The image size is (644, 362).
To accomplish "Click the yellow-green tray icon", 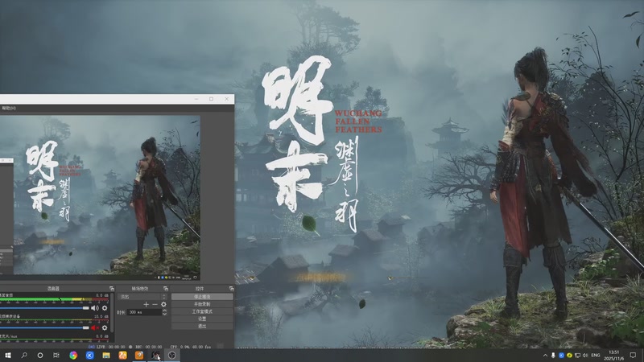I will 569,356.
